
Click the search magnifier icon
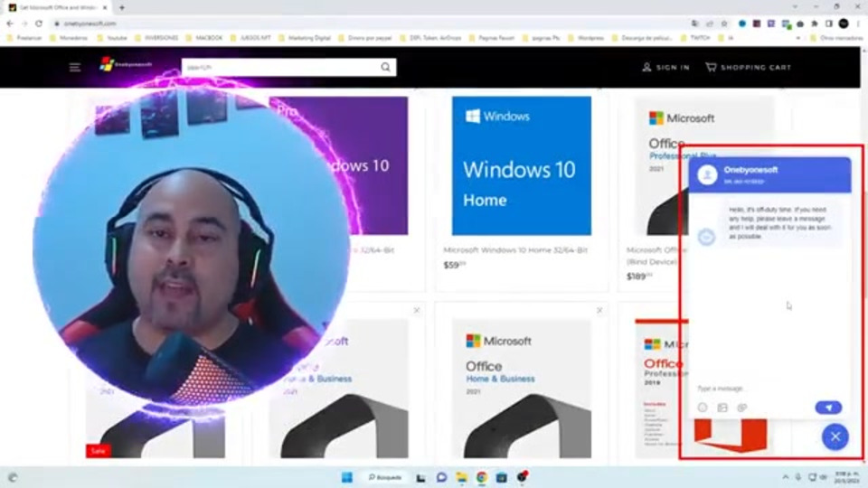pyautogui.click(x=385, y=68)
